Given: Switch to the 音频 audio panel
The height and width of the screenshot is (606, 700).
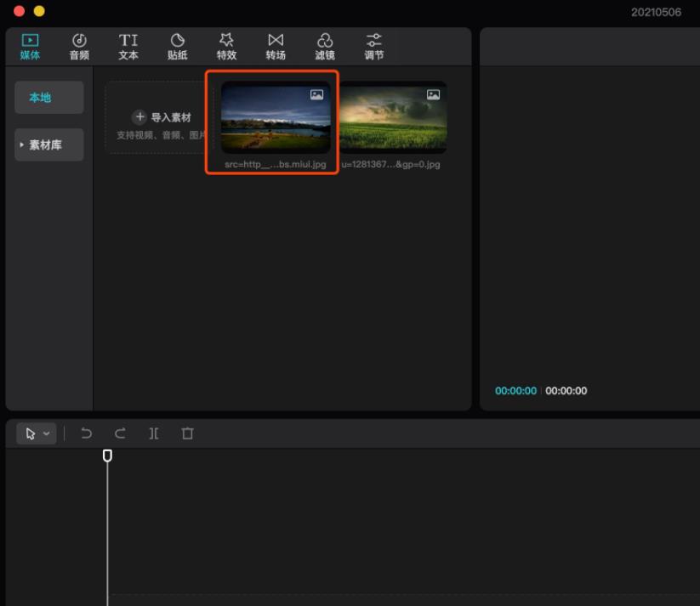Looking at the screenshot, I should coord(79,47).
